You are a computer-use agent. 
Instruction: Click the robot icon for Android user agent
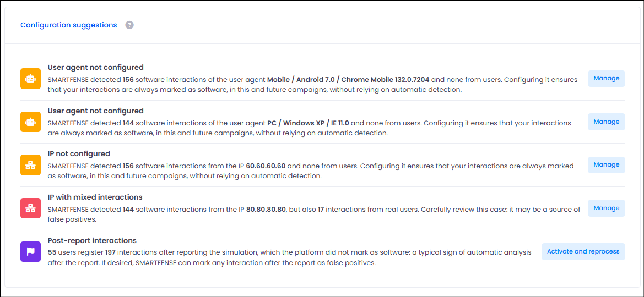click(31, 78)
